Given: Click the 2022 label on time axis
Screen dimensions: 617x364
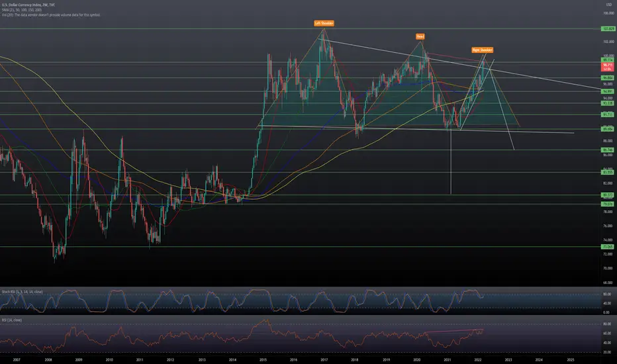Looking at the screenshot, I should [x=478, y=359].
